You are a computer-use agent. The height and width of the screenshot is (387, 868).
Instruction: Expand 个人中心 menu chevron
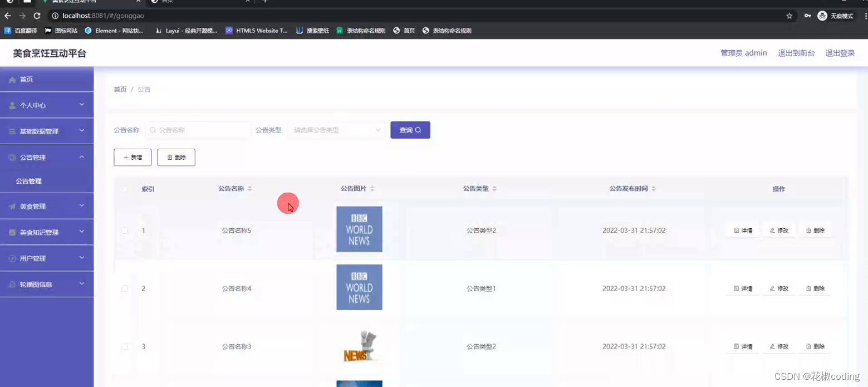[82, 105]
